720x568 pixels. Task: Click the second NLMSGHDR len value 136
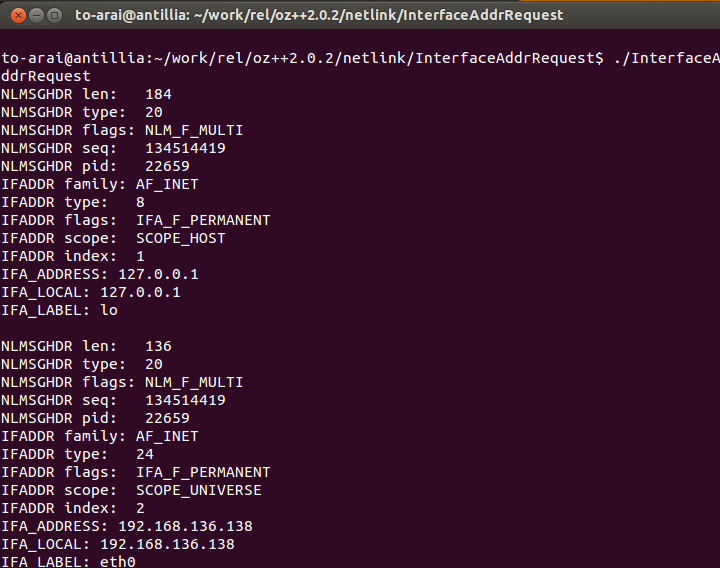point(158,346)
